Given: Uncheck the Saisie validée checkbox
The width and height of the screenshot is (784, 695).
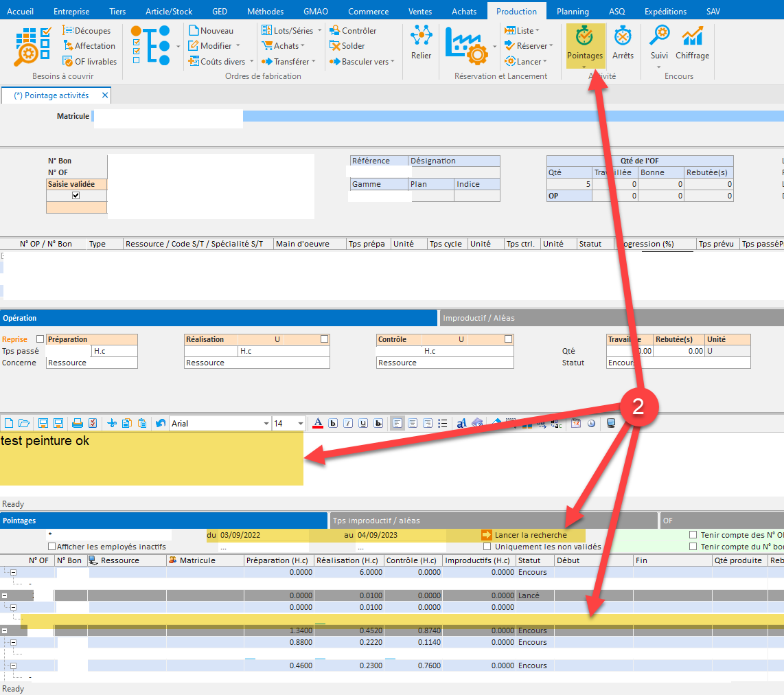Looking at the screenshot, I should [76, 196].
